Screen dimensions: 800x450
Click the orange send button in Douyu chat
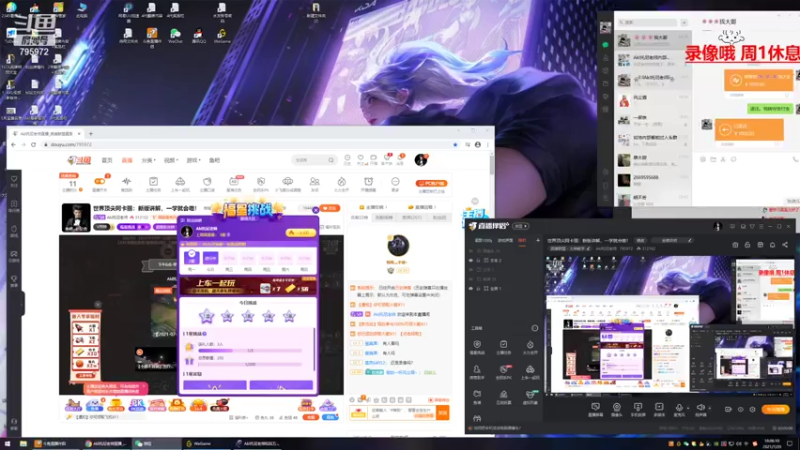pos(442,412)
